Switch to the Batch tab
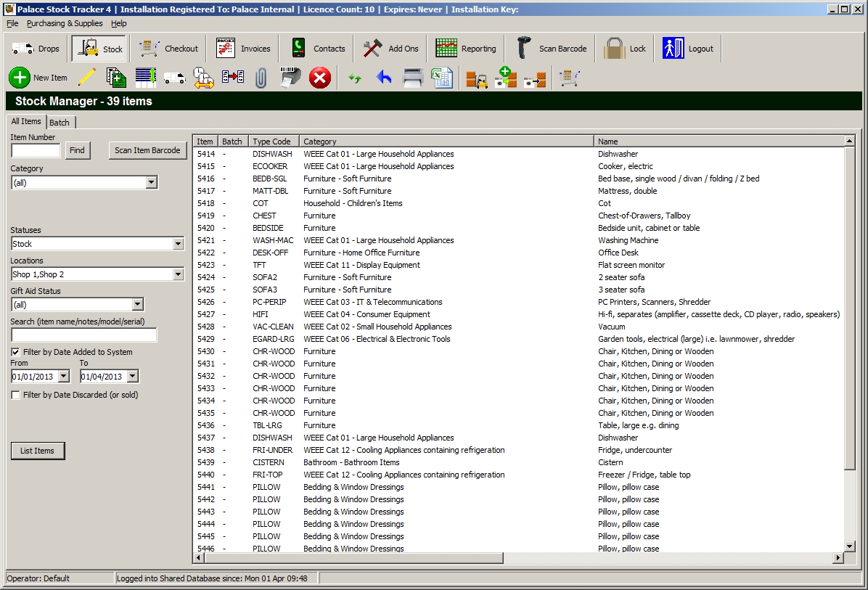Viewport: 868px width, 590px height. point(60,123)
